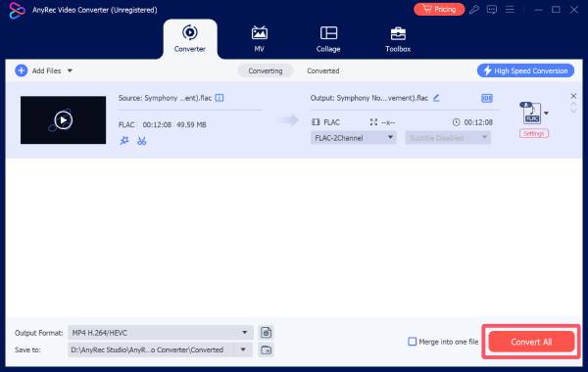
Task: Click the red Settings label
Action: pyautogui.click(x=534, y=133)
